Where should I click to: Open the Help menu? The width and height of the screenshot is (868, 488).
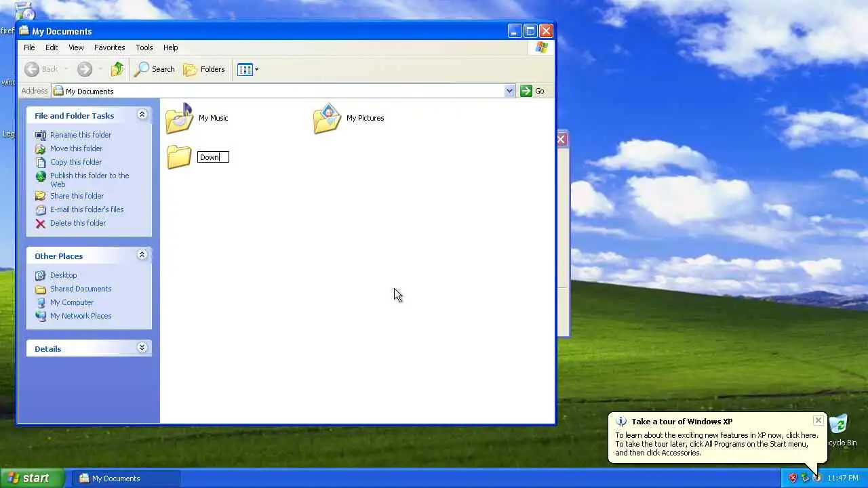tap(170, 47)
